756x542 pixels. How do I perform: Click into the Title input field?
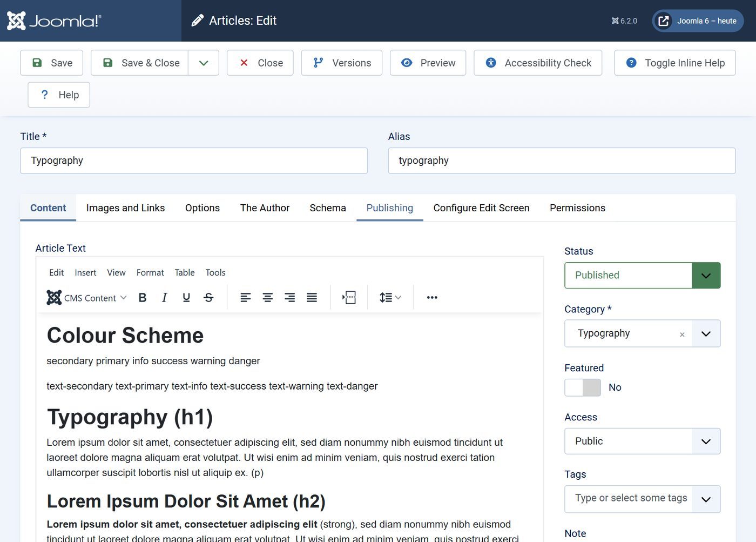pyautogui.click(x=194, y=160)
